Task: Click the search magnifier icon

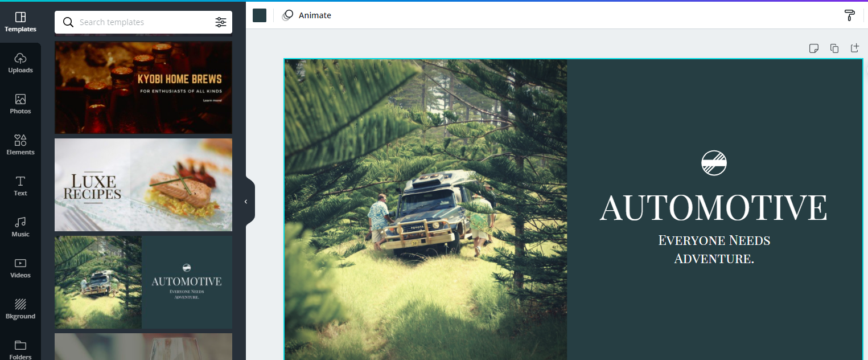Action: click(68, 22)
